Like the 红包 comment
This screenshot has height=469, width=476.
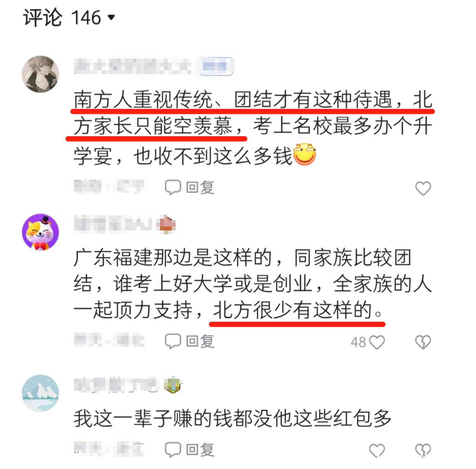[377, 450]
